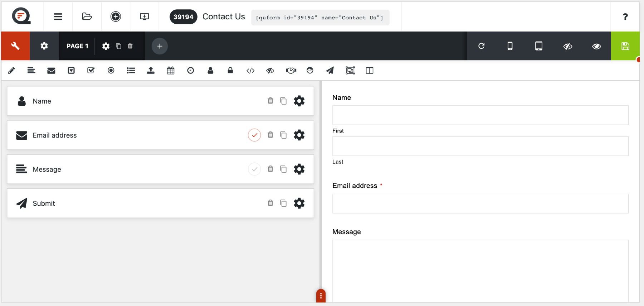Click the Contact Us form title

point(224,16)
